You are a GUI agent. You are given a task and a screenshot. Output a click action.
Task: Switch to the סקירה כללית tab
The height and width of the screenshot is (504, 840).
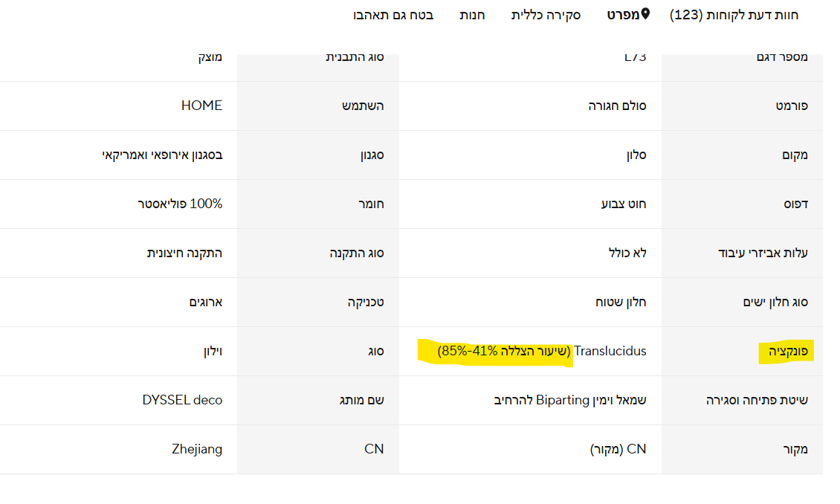546,15
